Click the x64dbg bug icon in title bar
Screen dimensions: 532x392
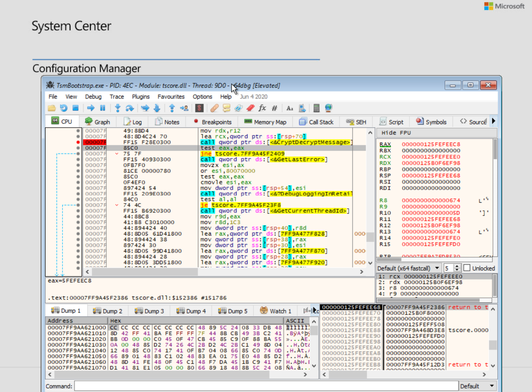tap(50, 85)
